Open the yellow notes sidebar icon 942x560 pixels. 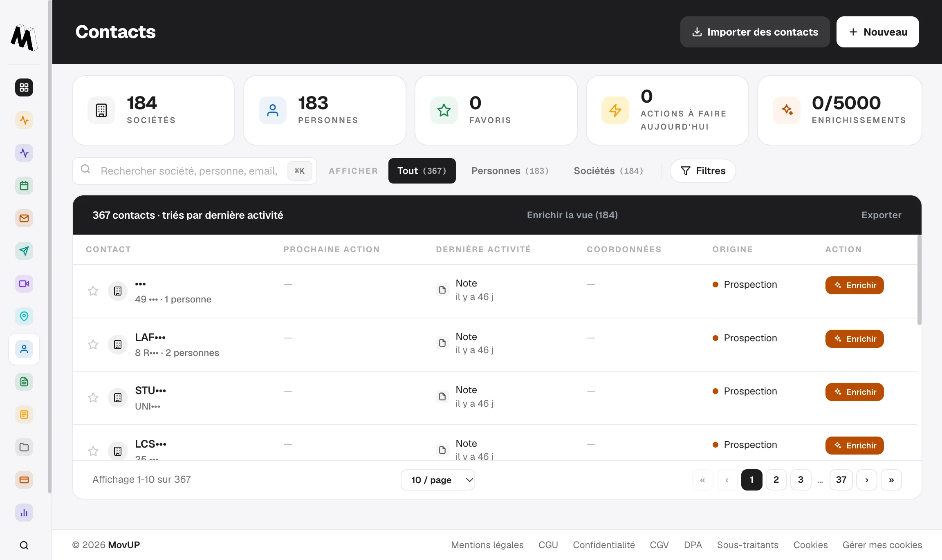pos(24,414)
